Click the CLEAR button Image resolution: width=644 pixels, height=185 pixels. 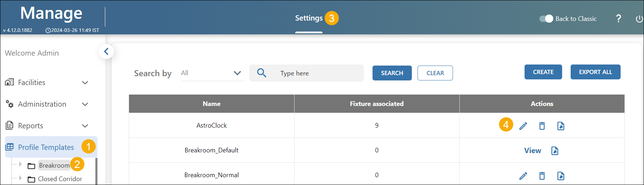(435, 73)
